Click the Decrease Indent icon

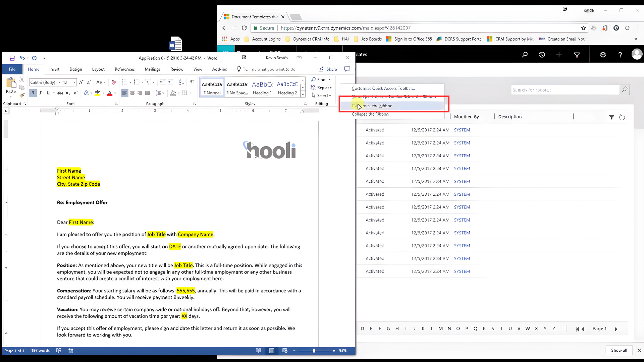(163, 82)
